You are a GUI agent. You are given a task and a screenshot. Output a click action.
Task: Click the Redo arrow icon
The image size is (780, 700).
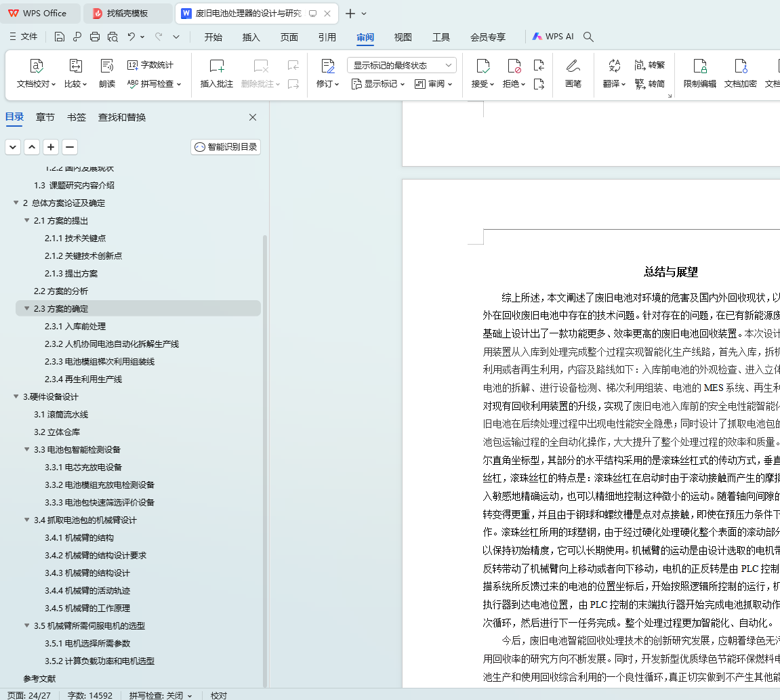pos(159,37)
